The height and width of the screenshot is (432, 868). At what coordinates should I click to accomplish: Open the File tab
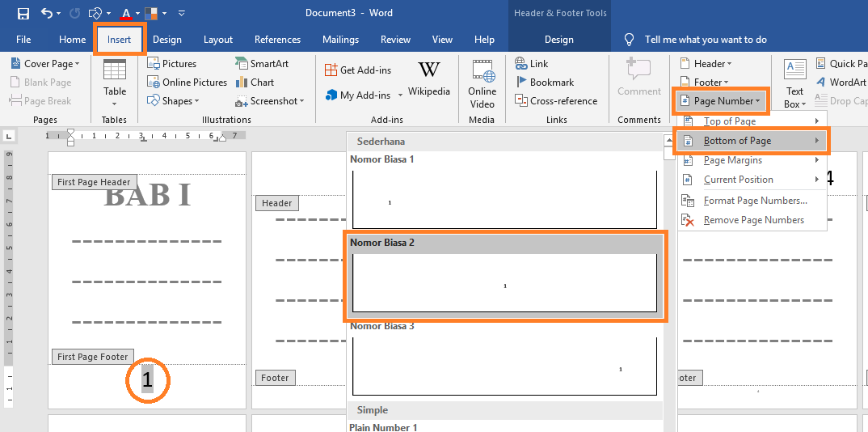23,40
